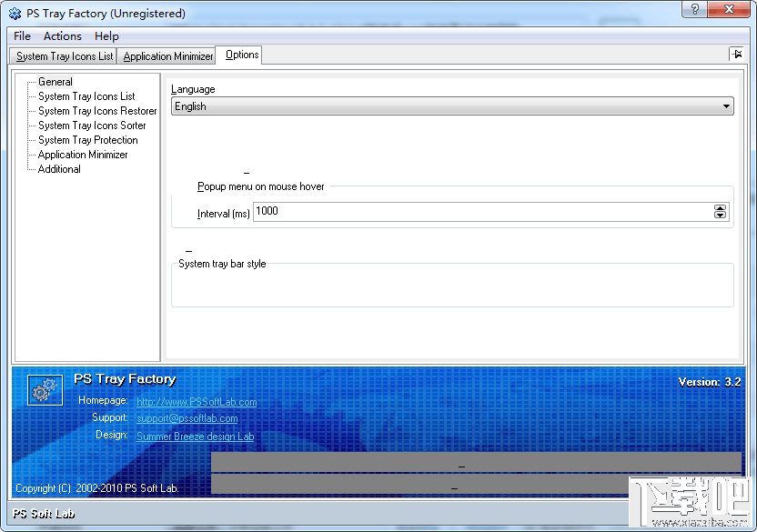Click the gears logo in the about panel

tap(45, 390)
